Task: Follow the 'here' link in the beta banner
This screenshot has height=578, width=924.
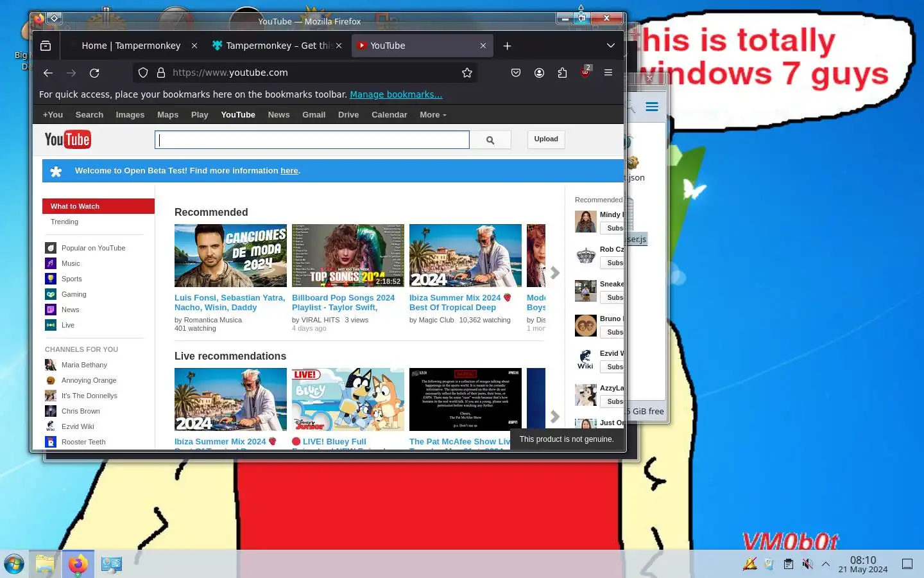Action: coord(289,171)
